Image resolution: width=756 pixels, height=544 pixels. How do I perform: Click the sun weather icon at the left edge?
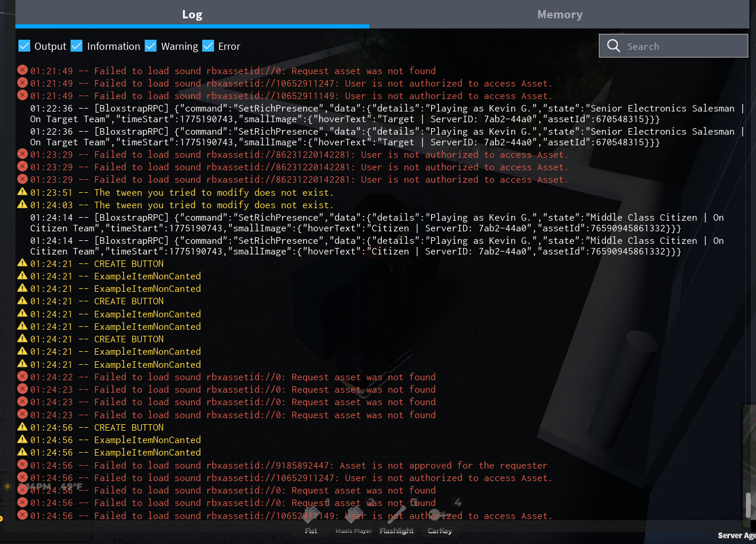[x=7, y=486]
